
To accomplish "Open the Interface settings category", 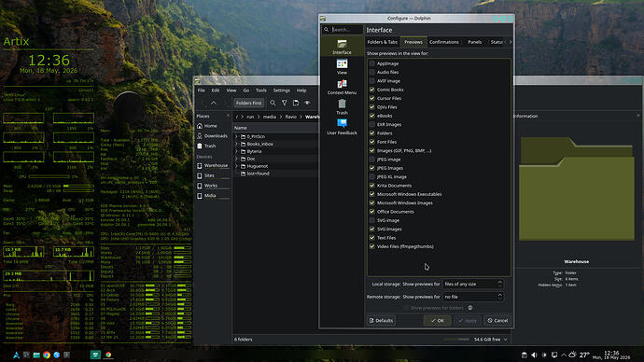I will click(x=342, y=47).
